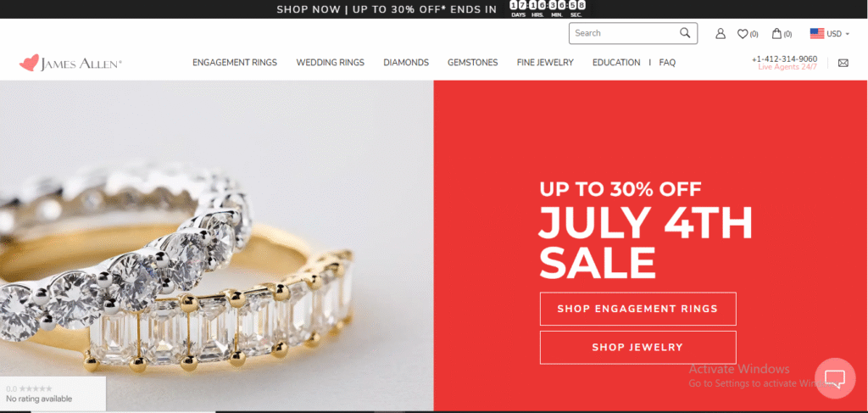The image size is (868, 413).
Task: Go to the Education section
Action: click(616, 63)
